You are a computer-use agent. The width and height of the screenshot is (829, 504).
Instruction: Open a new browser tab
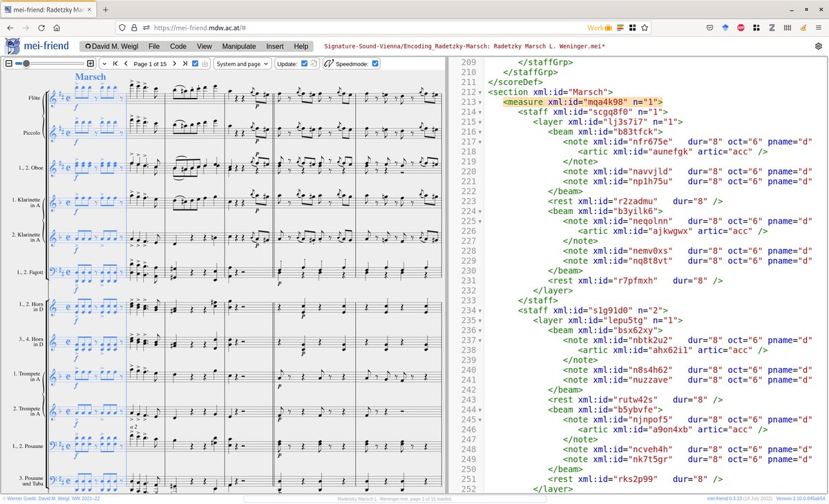pos(105,10)
